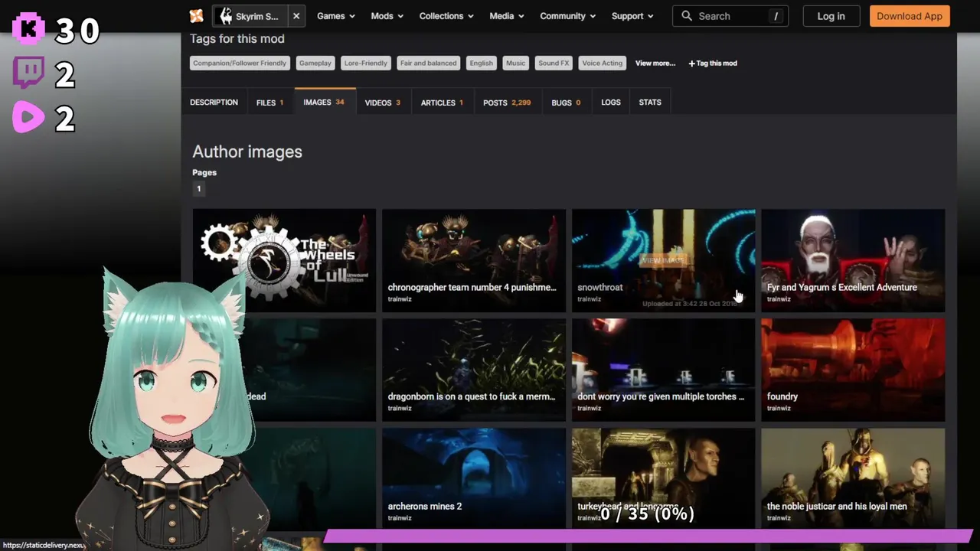Select the Skyrim Special Edition game chip

[x=250, y=16]
